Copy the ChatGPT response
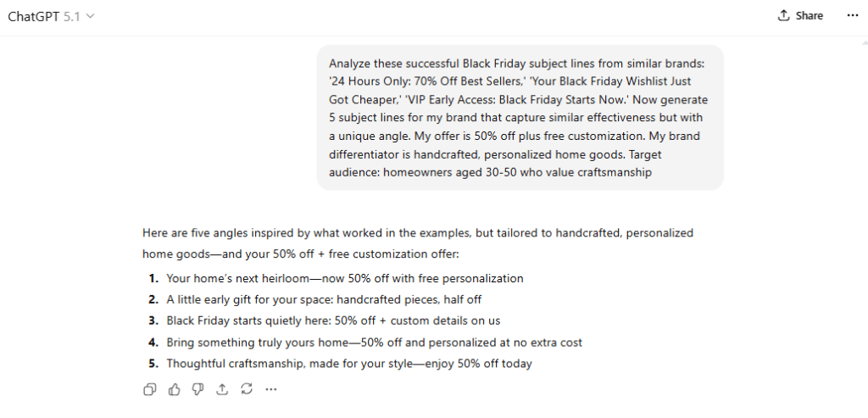 (150, 389)
